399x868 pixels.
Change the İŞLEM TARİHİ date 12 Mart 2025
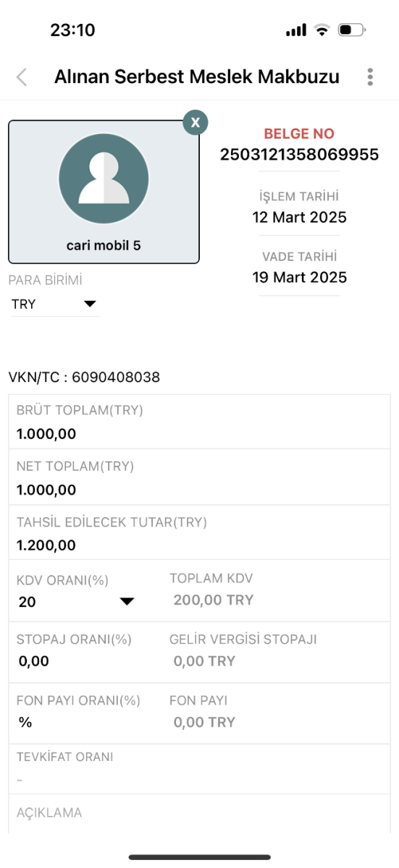[299, 217]
